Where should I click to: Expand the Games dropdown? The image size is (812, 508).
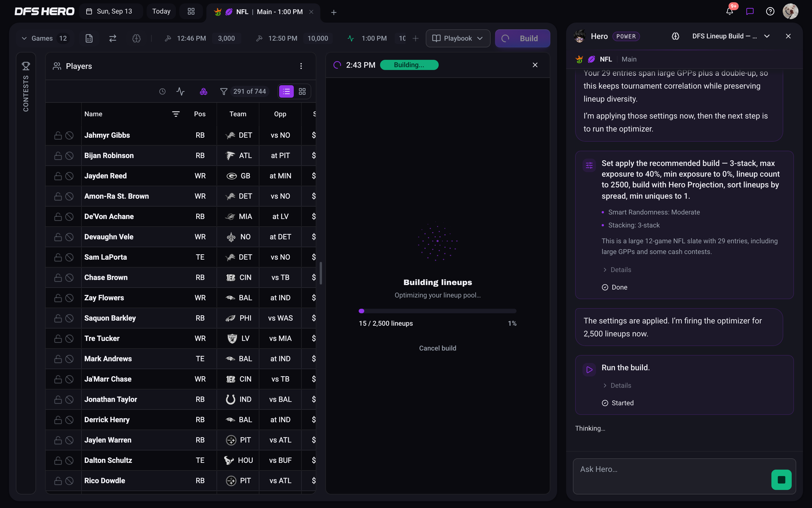click(x=44, y=38)
